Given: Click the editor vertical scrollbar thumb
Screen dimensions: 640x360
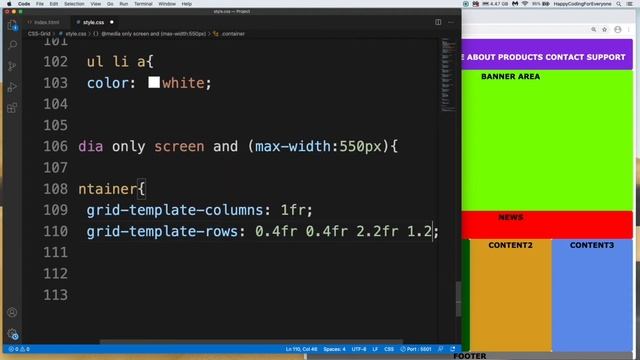Looking at the screenshot, I should coord(458,299).
